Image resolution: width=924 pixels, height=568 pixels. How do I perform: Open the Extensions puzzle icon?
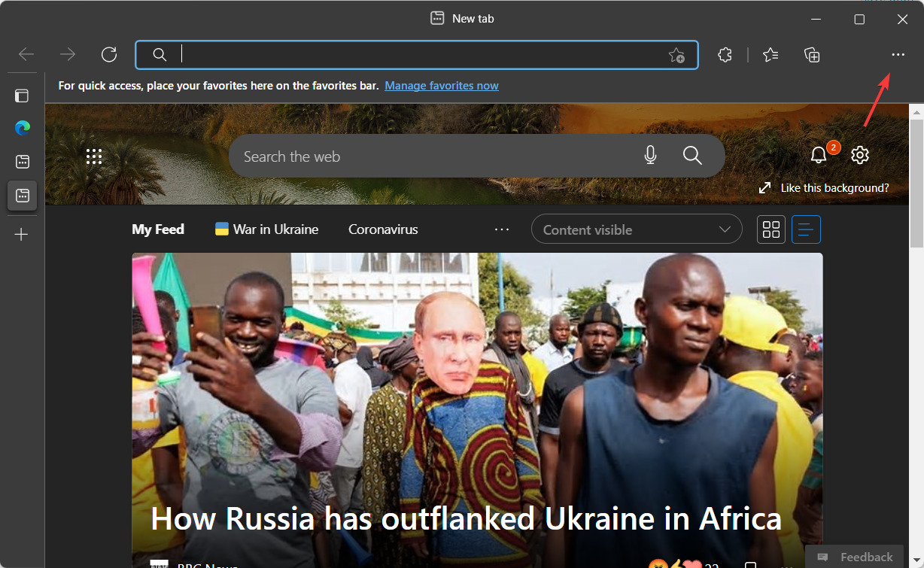[725, 54]
